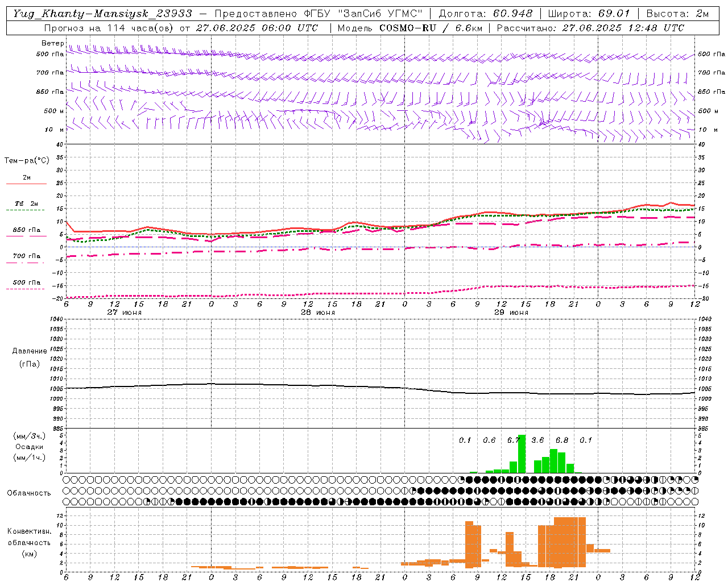Click the 6.8 precipitation total value

(x=562, y=440)
